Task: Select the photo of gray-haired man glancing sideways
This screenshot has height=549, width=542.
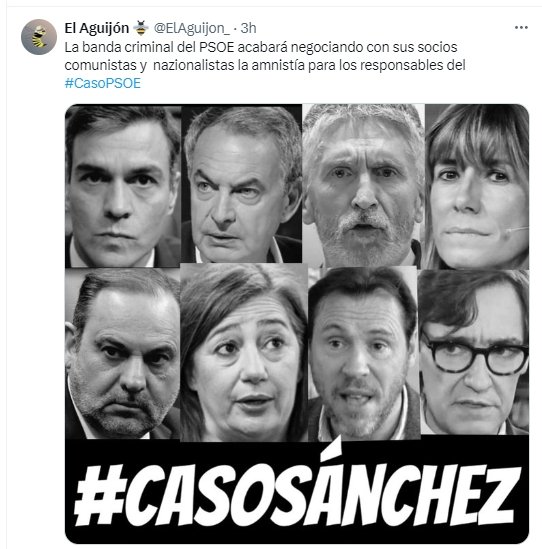Action: point(242,184)
